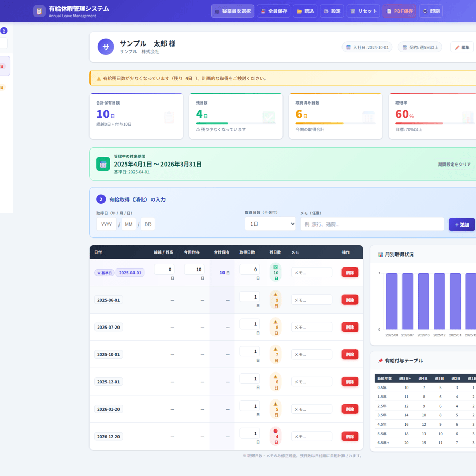Open 従業員を選択 employee selector
Screen dimensions: 476x476
[x=232, y=11]
